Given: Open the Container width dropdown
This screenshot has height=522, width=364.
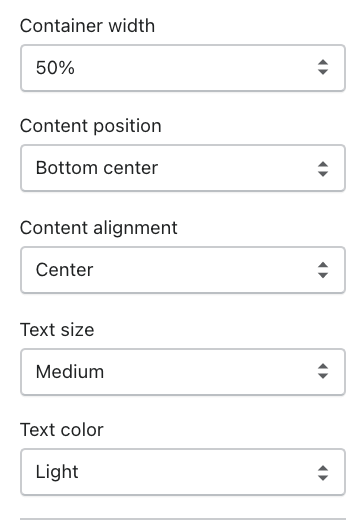Looking at the screenshot, I should click(x=183, y=68).
